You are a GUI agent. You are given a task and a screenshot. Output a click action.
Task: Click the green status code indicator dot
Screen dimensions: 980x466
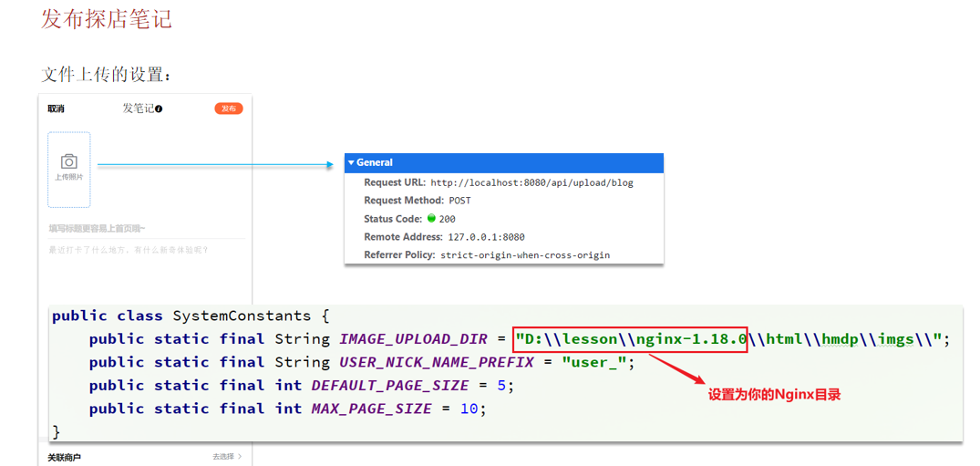431,219
